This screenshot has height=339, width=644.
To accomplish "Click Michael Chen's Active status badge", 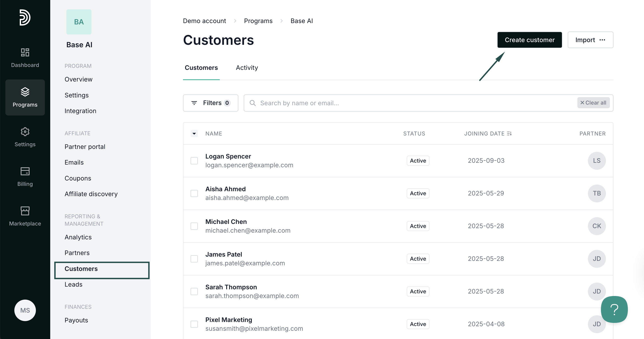I will pos(418,226).
